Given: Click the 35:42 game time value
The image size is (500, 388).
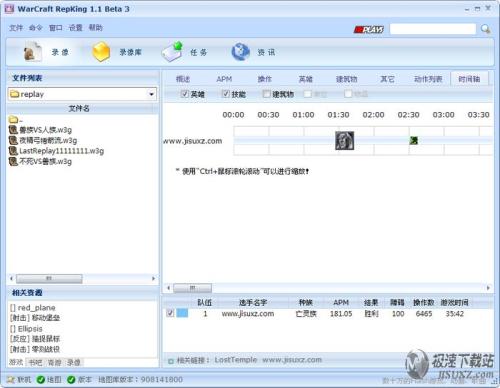Looking at the screenshot, I should click(x=455, y=314).
